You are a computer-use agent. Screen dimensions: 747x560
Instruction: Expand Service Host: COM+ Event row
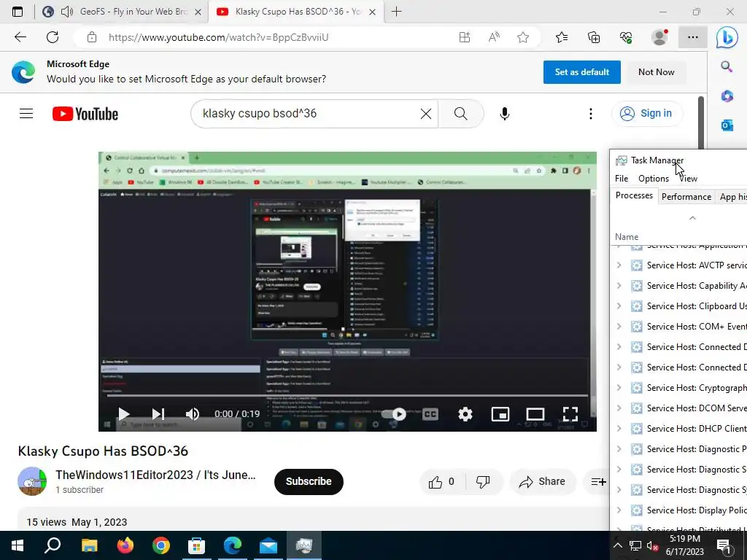619,327
